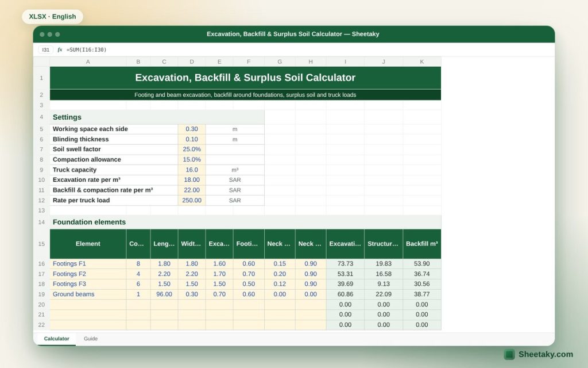Viewport: 588px width, 368px height.
Task: Click the calculator title banner cell
Action: coord(245,78)
